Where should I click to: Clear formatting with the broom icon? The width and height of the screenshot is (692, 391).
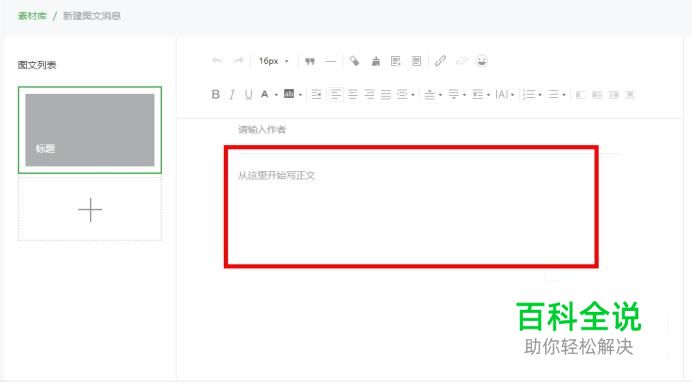[376, 61]
